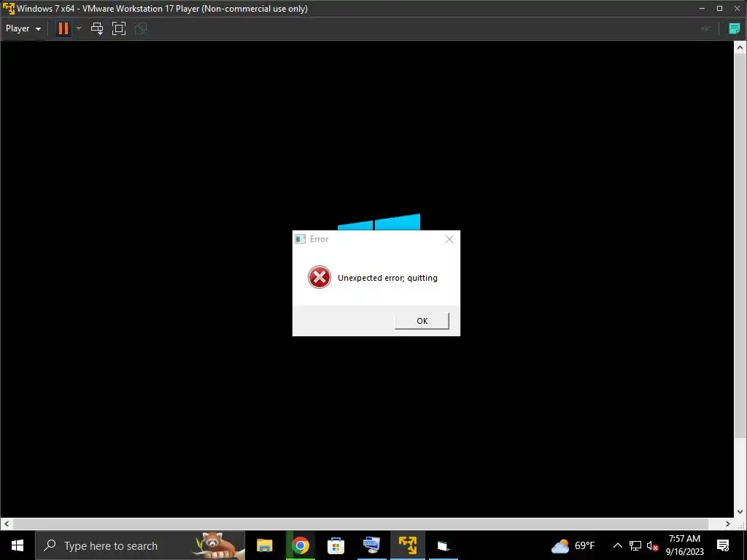Click the red error X icon

pos(320,277)
